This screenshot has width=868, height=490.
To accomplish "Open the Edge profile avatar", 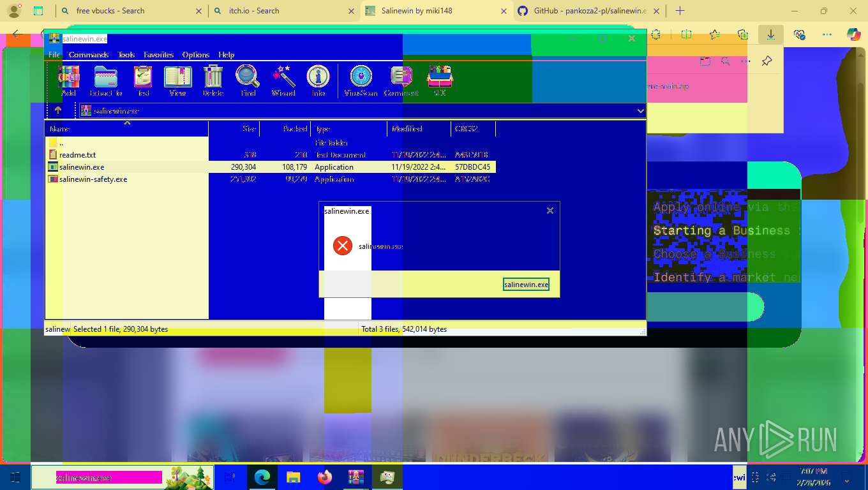I will pyautogui.click(x=14, y=11).
